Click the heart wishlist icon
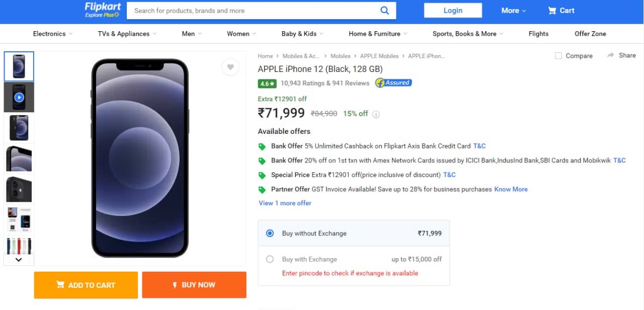 [230, 66]
